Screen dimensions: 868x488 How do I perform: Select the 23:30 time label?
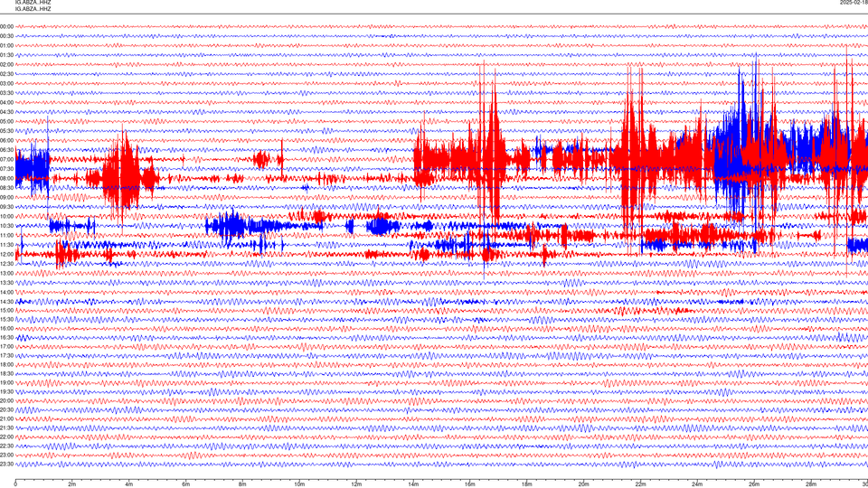point(6,465)
